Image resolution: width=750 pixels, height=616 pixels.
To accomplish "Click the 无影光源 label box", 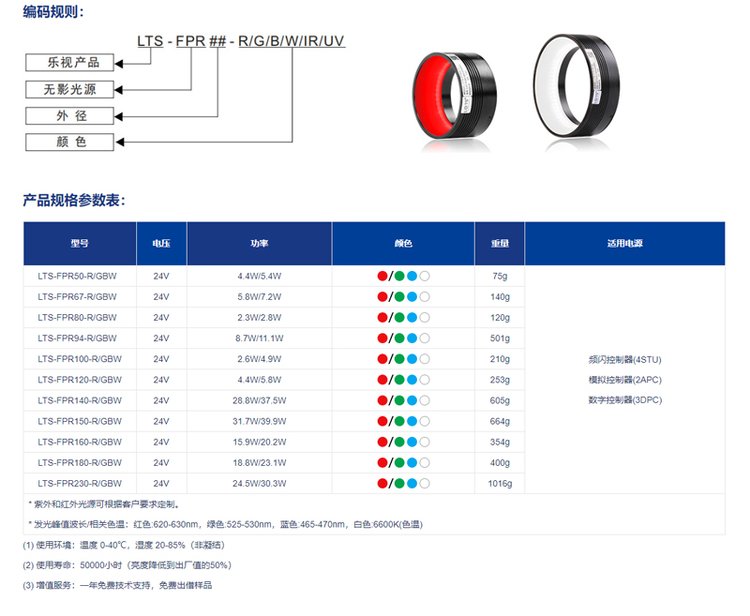I will [x=69, y=90].
